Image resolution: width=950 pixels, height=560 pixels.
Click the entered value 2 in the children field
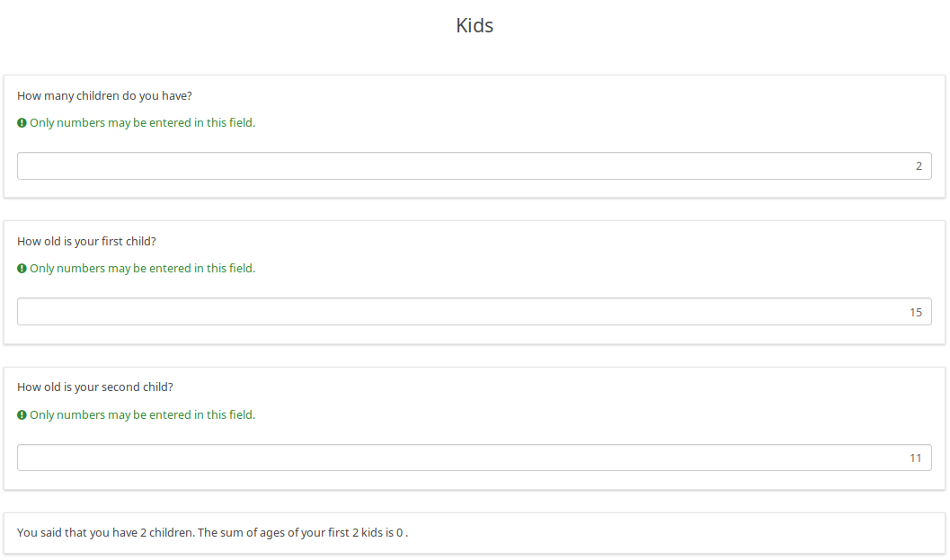pos(919,166)
